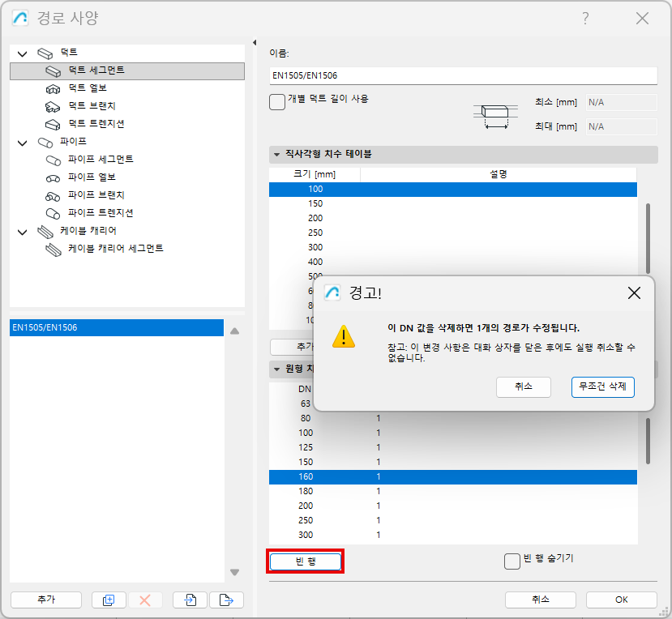Click the 케이블 캐리어 group icon
The image size is (672, 619).
(x=45, y=232)
